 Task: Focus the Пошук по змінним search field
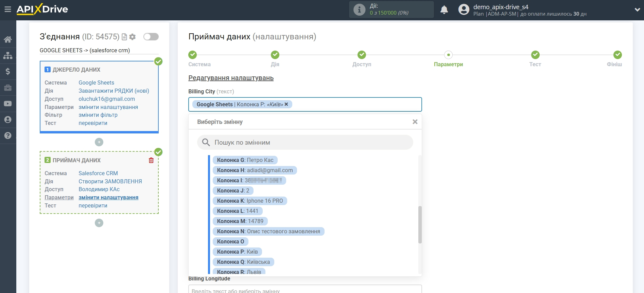click(x=305, y=142)
